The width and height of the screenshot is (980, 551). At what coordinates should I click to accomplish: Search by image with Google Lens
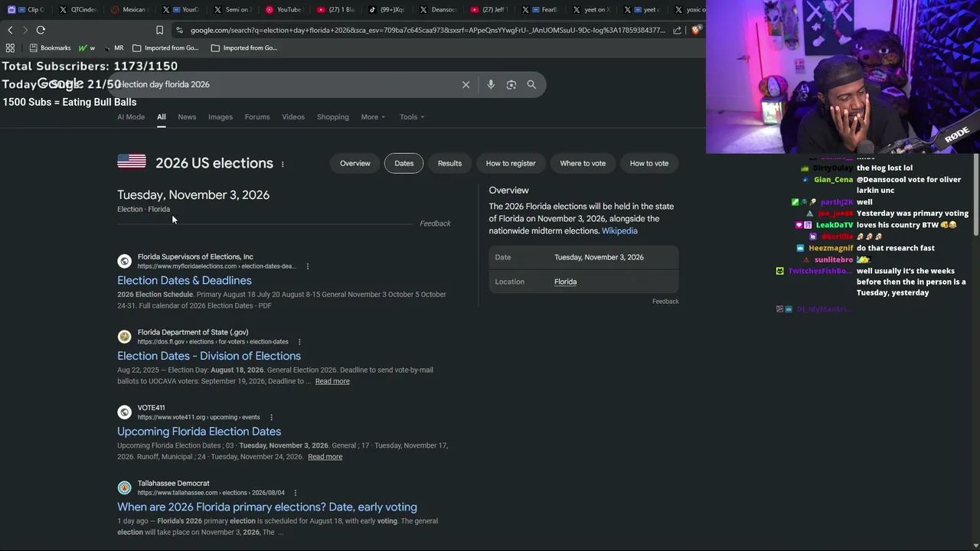(511, 84)
